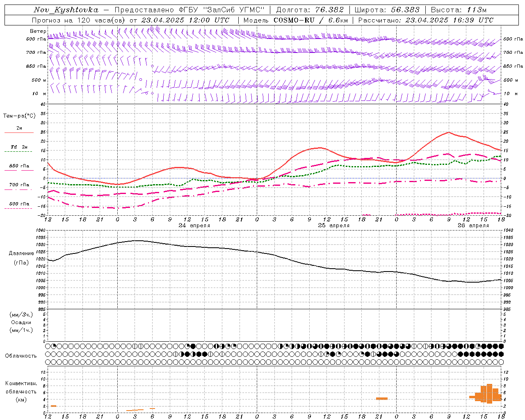Click the station name Nov_Kyshtovka
The width and height of the screenshot is (525, 420).
tap(66, 10)
